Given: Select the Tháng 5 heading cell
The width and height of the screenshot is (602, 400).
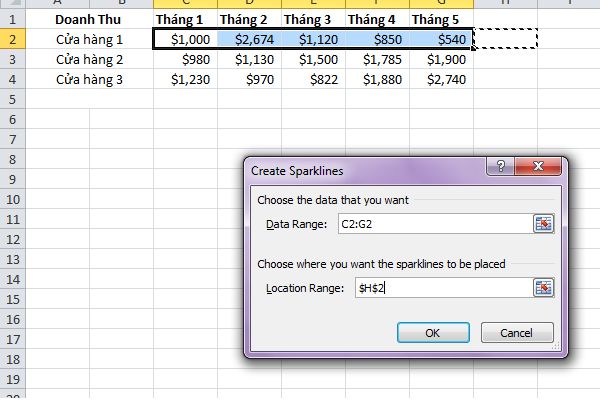Looking at the screenshot, I should tap(441, 19).
